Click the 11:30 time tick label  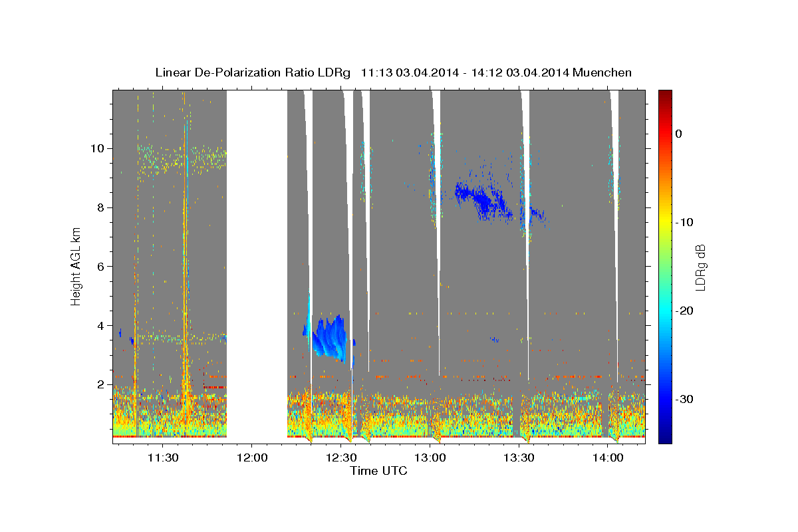pos(162,458)
